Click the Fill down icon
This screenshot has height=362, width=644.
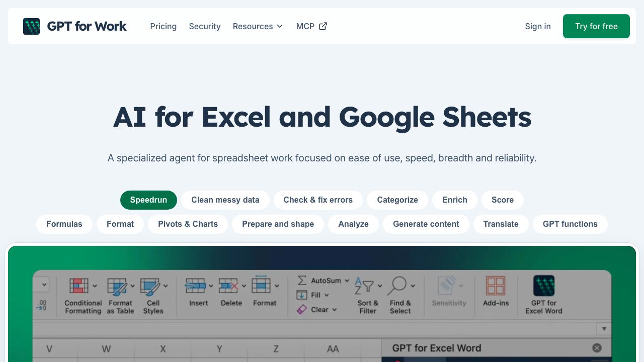point(302,295)
